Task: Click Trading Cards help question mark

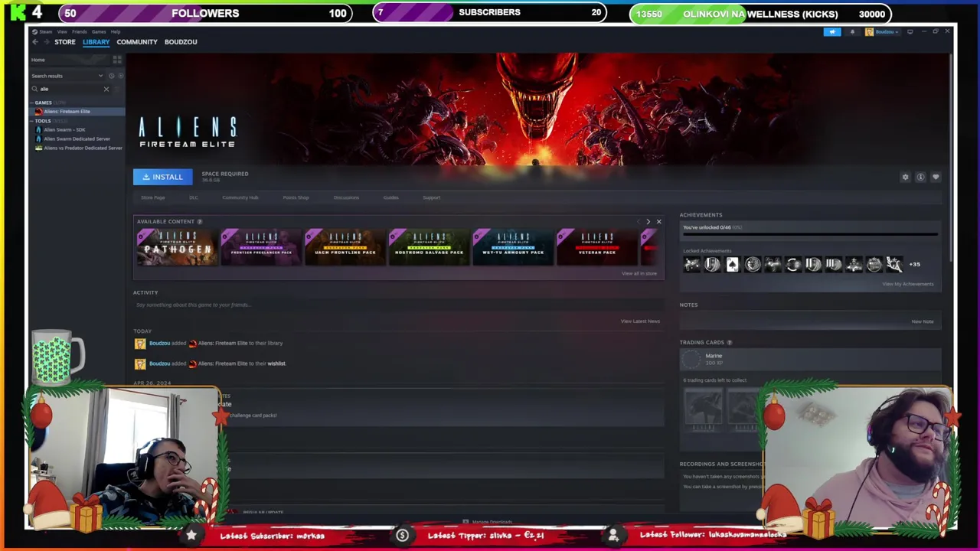Action: click(x=729, y=343)
